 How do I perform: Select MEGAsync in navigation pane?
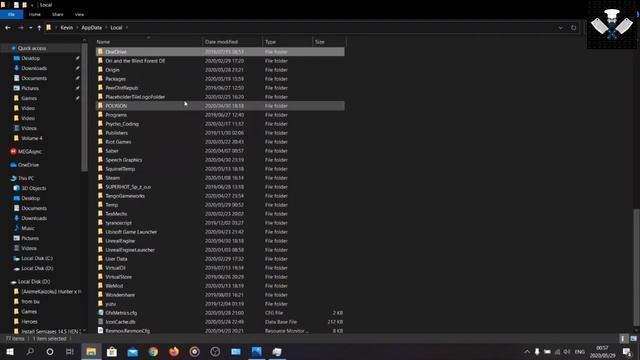coord(29,151)
